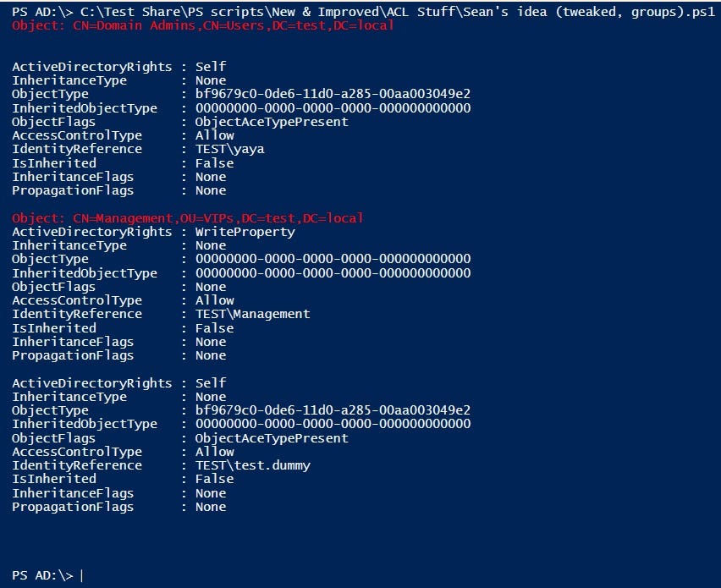721x588 pixels.
Task: Click the TEST\test.dummy identity value
Action: (253, 465)
